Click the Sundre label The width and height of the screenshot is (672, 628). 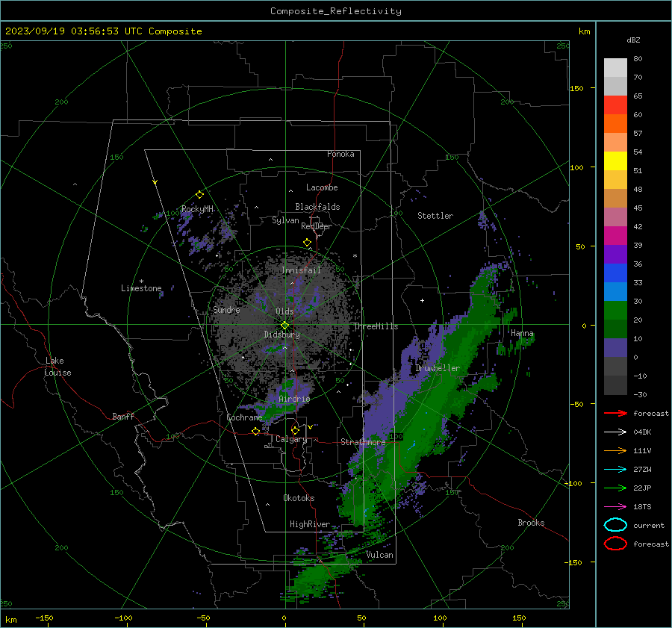coord(227,310)
